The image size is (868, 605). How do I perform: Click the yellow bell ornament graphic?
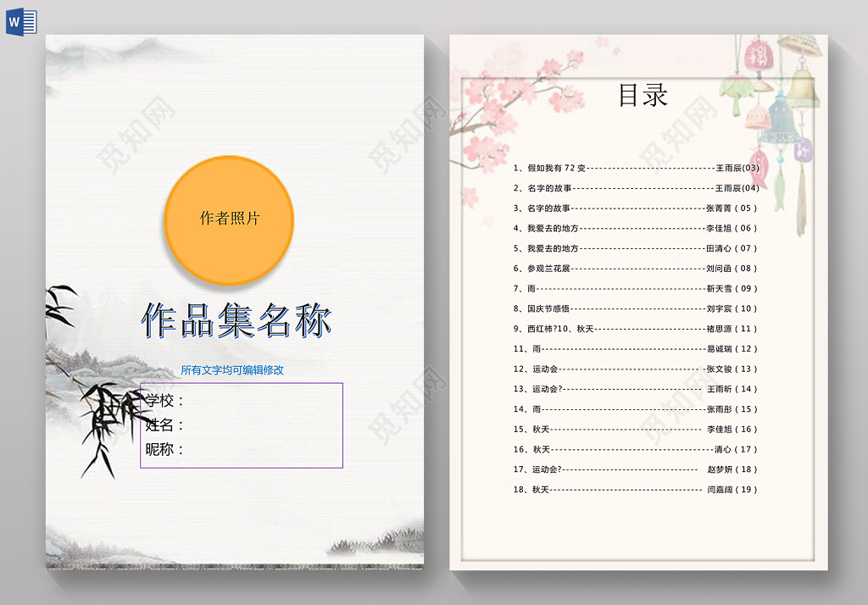click(803, 87)
